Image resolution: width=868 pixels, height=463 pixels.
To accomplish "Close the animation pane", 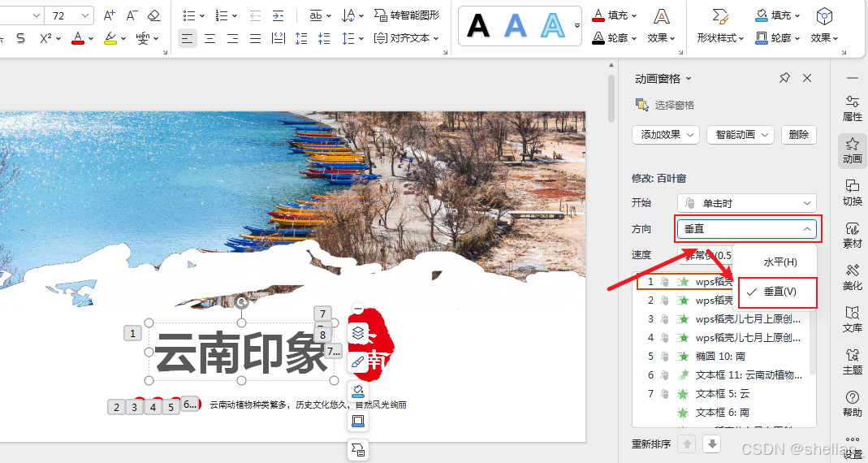I will [807, 78].
